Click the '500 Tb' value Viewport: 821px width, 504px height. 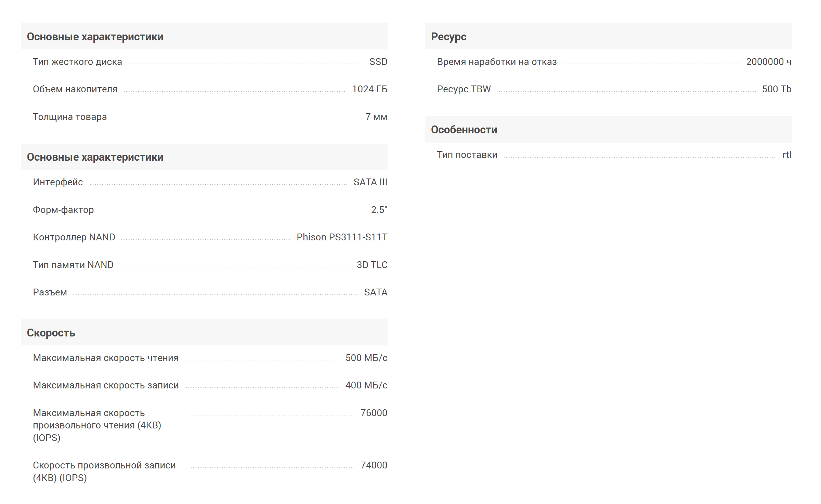tap(777, 89)
